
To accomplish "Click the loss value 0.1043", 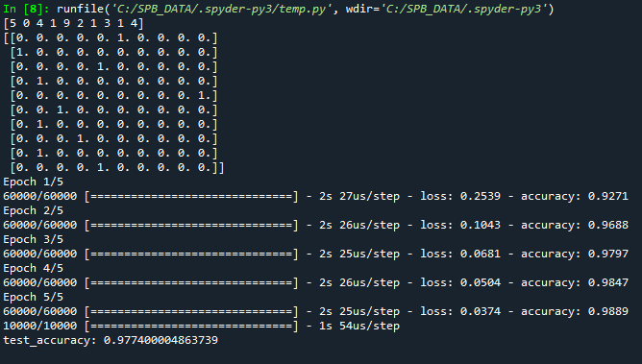I will [x=481, y=225].
